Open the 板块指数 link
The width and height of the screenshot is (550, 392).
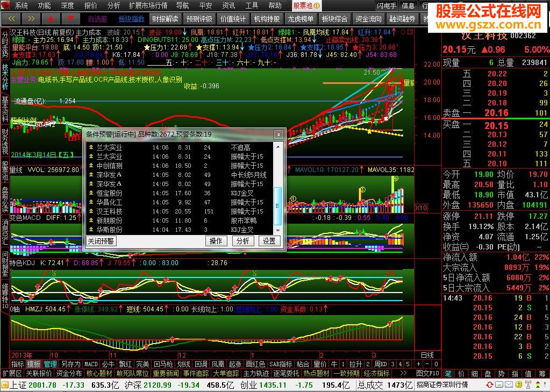tap(132, 19)
